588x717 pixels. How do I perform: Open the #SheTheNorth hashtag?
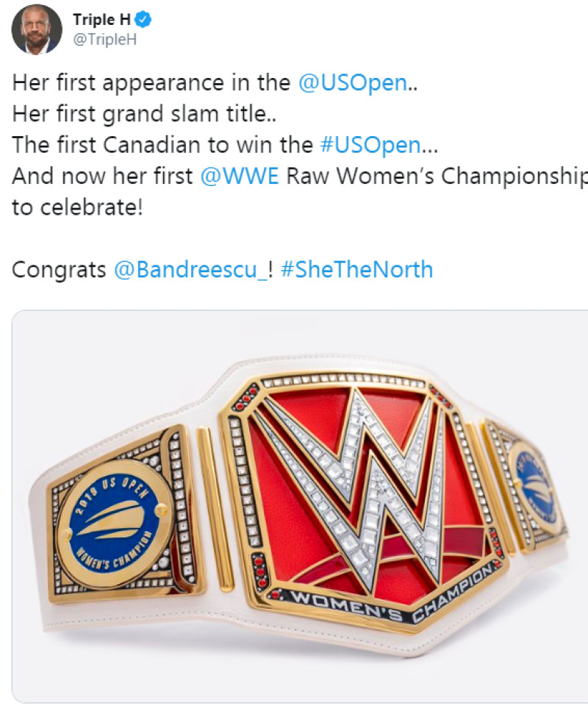[x=356, y=269]
